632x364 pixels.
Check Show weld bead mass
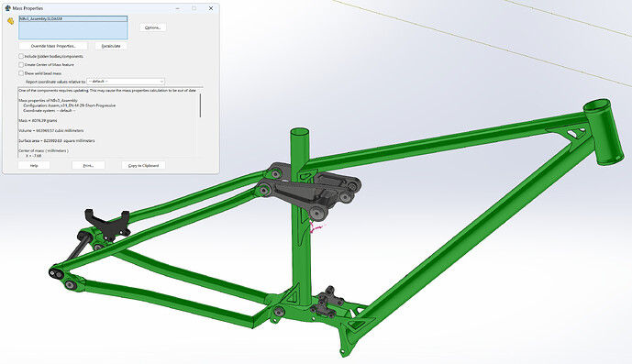point(21,73)
